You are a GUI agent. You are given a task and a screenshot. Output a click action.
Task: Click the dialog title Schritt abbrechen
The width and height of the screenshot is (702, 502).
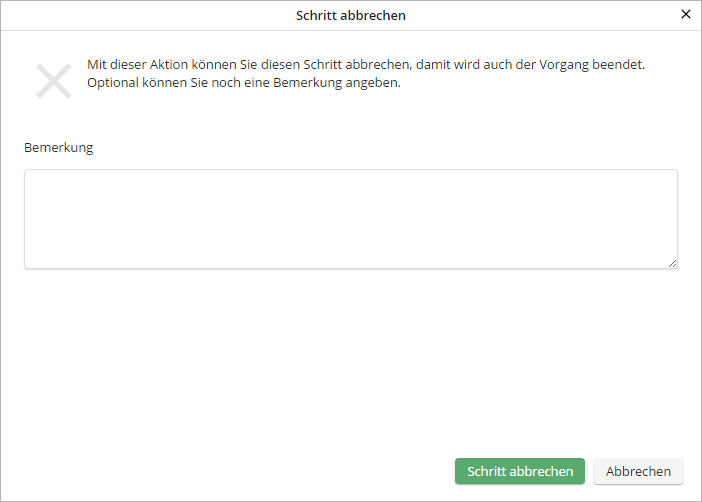tap(351, 15)
